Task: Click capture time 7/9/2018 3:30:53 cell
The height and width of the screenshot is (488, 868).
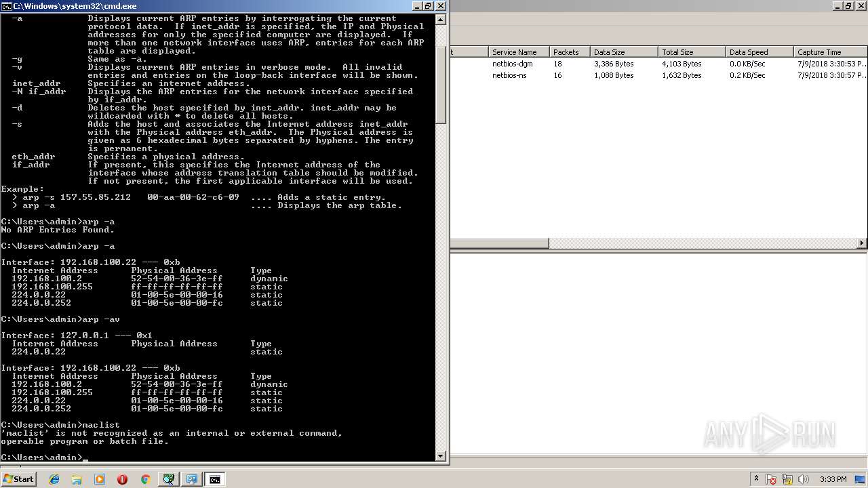Action: (832, 64)
